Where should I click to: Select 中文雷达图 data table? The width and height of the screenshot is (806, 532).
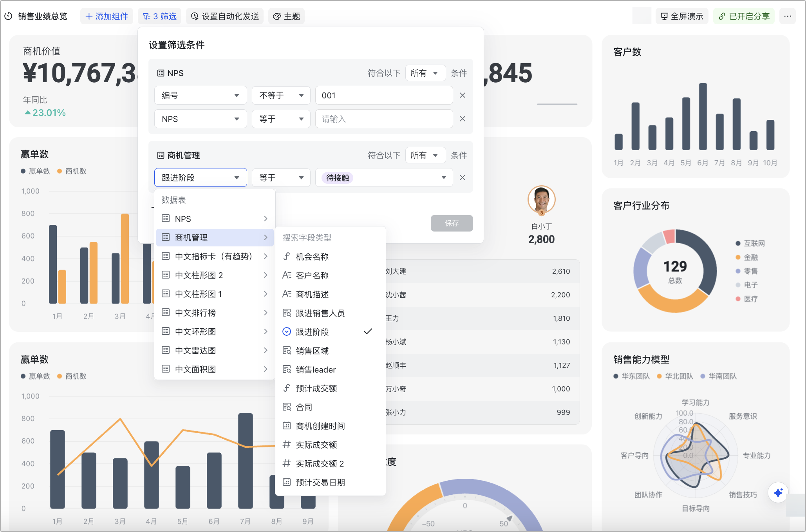pyautogui.click(x=215, y=350)
